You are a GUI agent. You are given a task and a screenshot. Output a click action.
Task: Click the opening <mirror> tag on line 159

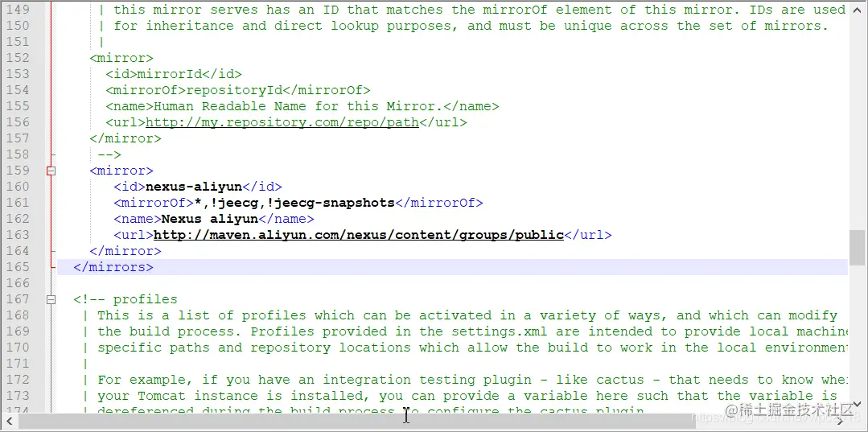[121, 171]
